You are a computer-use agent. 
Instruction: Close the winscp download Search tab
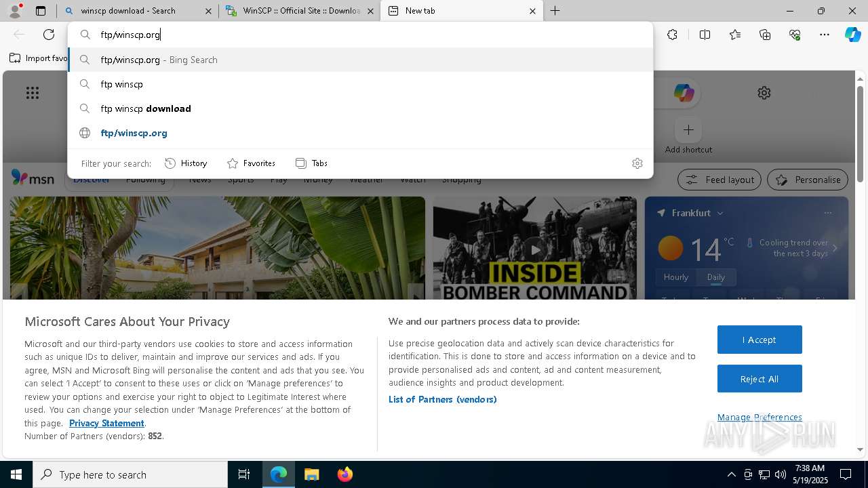[208, 11]
